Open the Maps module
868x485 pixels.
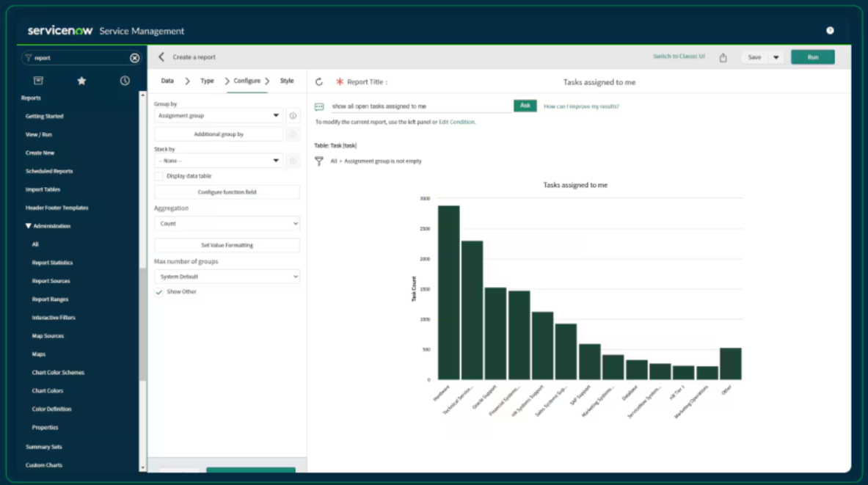pos(38,354)
